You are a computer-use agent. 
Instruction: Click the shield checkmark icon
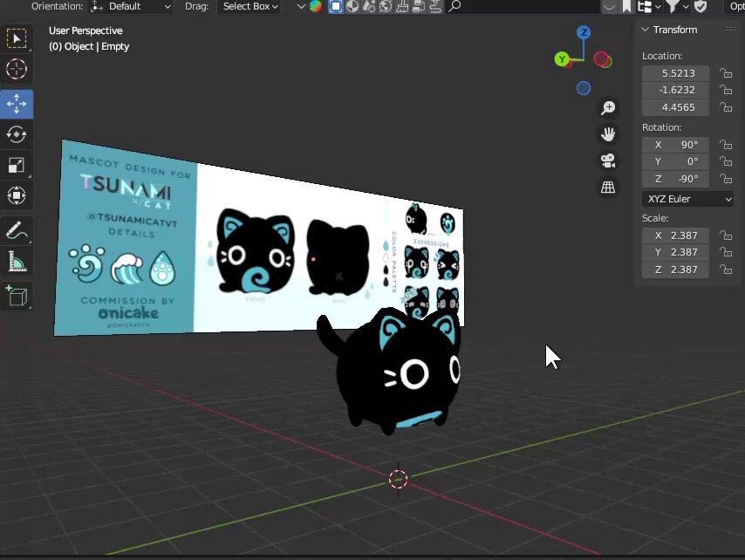click(701, 6)
